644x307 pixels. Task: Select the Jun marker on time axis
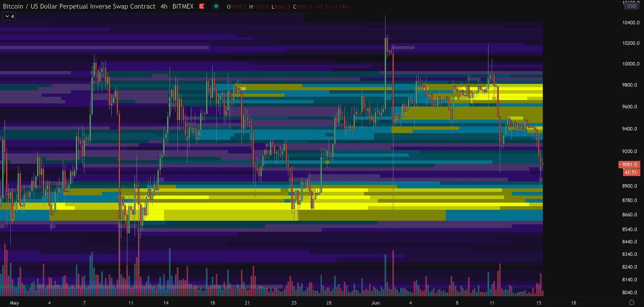[x=376, y=303]
